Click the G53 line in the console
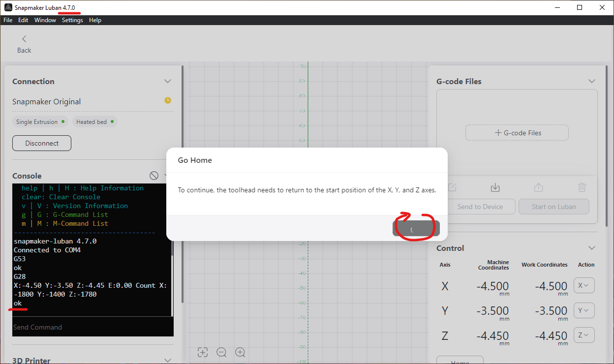This screenshot has width=614, height=364. point(20,259)
